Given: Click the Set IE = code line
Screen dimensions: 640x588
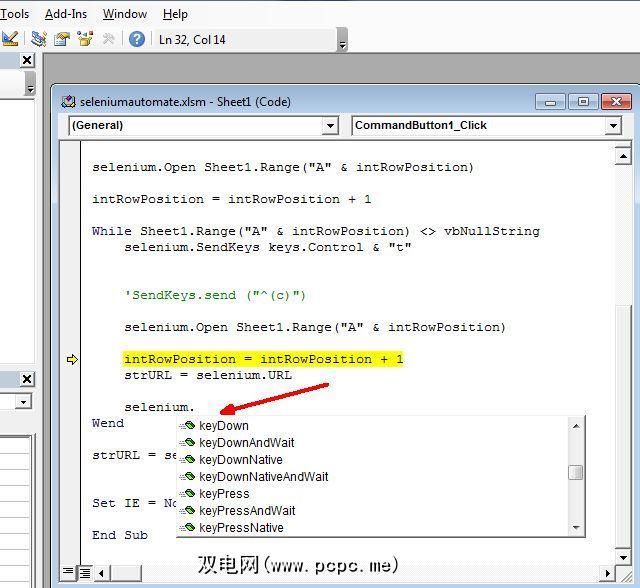Looking at the screenshot, I should (x=134, y=503).
